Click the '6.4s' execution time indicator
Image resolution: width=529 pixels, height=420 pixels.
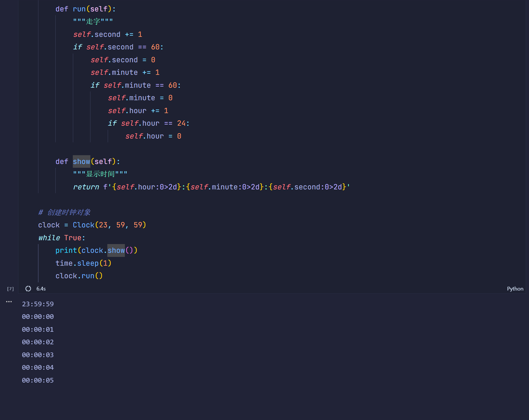tap(41, 288)
